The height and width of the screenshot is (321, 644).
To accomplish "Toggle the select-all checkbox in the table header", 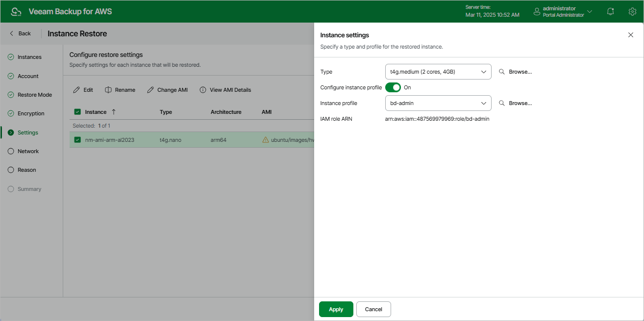I will pyautogui.click(x=77, y=111).
